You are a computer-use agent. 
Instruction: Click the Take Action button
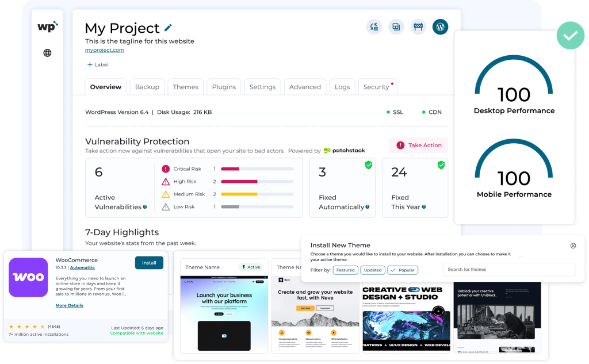tap(419, 145)
